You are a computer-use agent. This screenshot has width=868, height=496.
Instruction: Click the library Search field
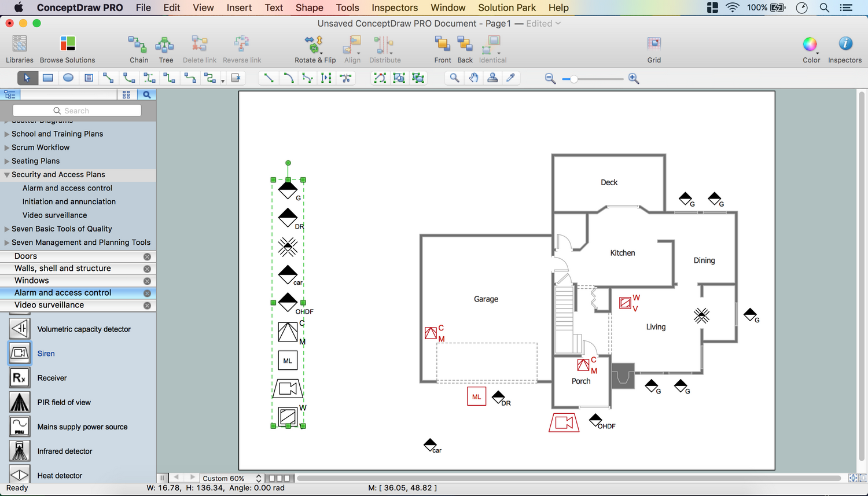click(77, 111)
